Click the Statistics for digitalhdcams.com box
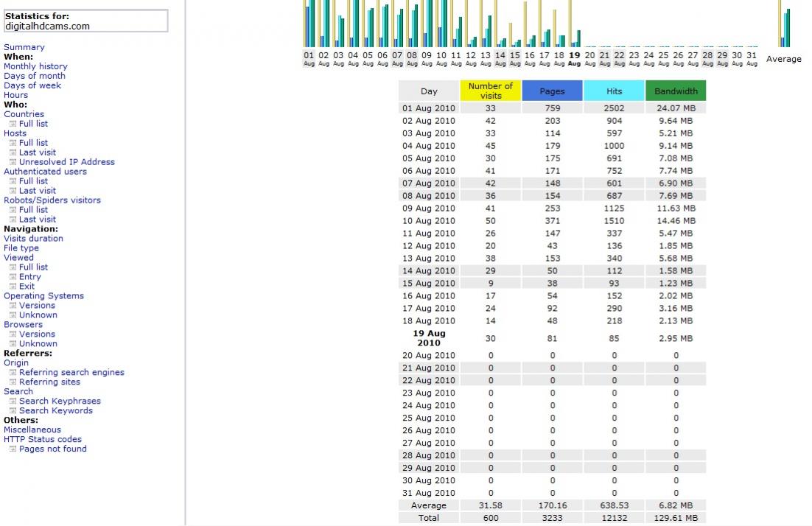This screenshot has width=812, height=526. point(86,21)
